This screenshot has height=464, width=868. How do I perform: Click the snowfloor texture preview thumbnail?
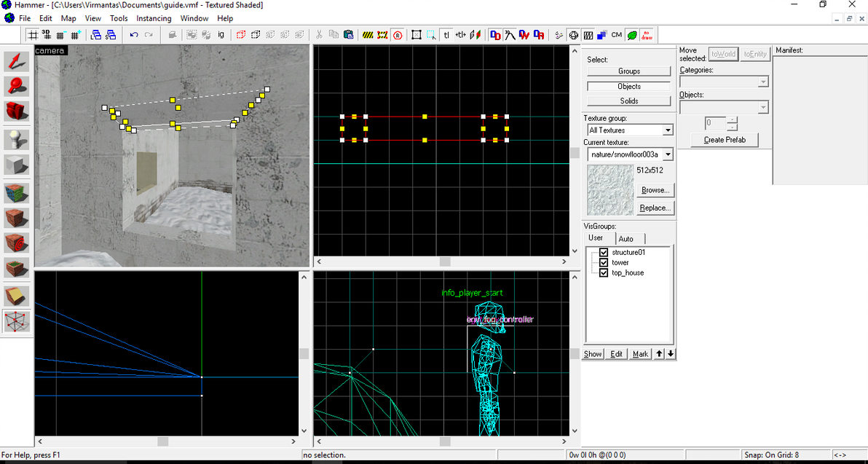click(x=609, y=189)
